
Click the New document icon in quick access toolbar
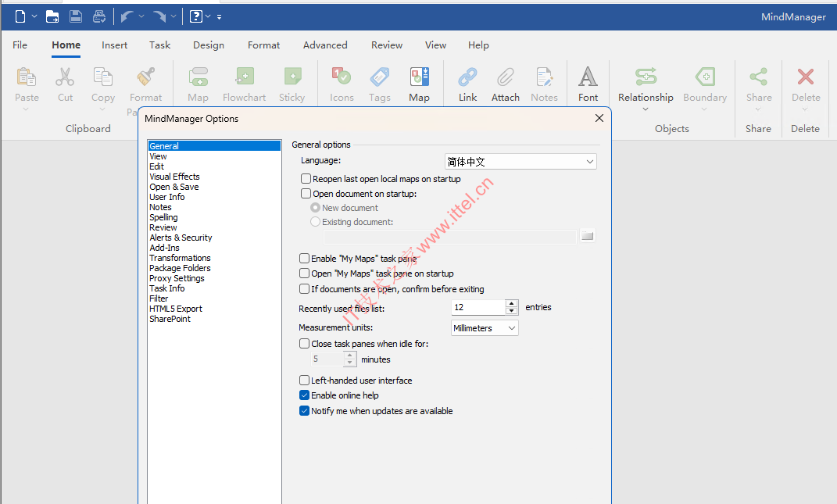coord(20,16)
